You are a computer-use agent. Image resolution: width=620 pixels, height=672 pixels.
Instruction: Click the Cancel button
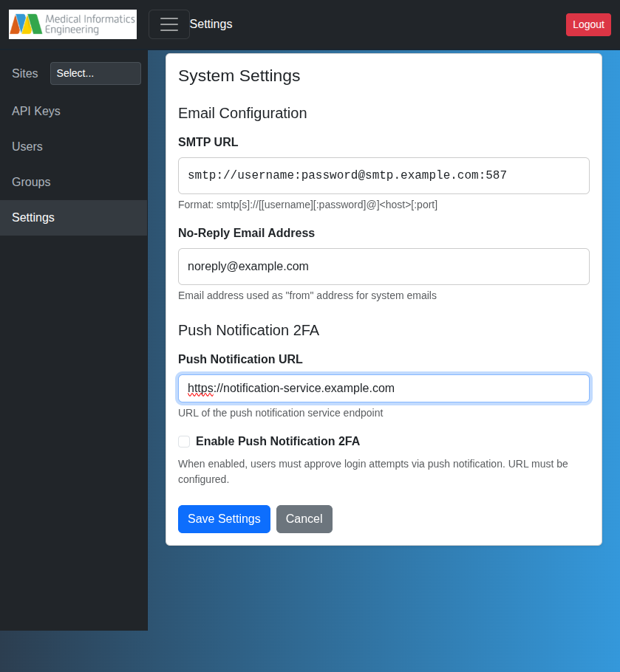(x=304, y=519)
